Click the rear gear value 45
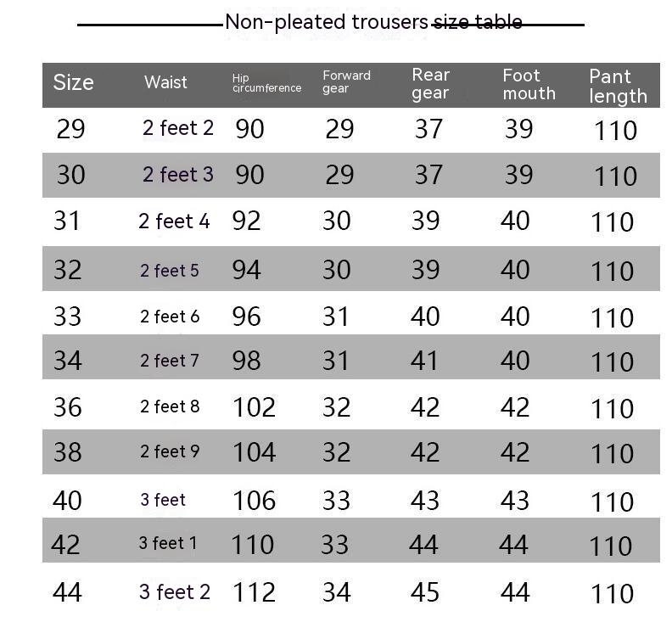Screen dimensions: 672x622 click(x=426, y=591)
